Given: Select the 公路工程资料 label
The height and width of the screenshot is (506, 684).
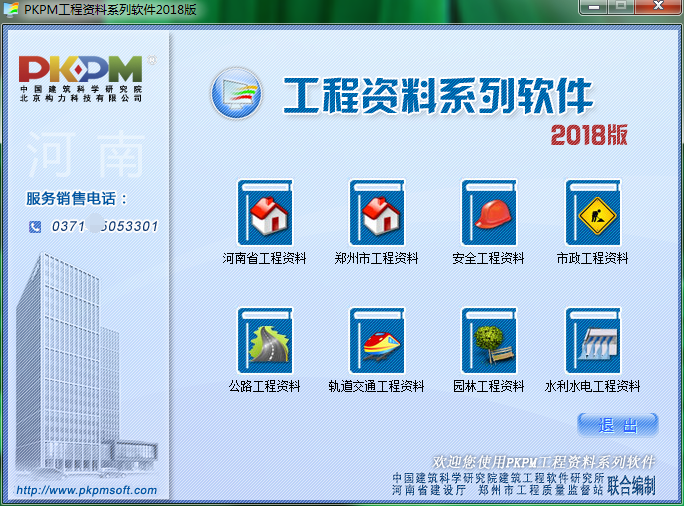Looking at the screenshot, I should [x=264, y=386].
